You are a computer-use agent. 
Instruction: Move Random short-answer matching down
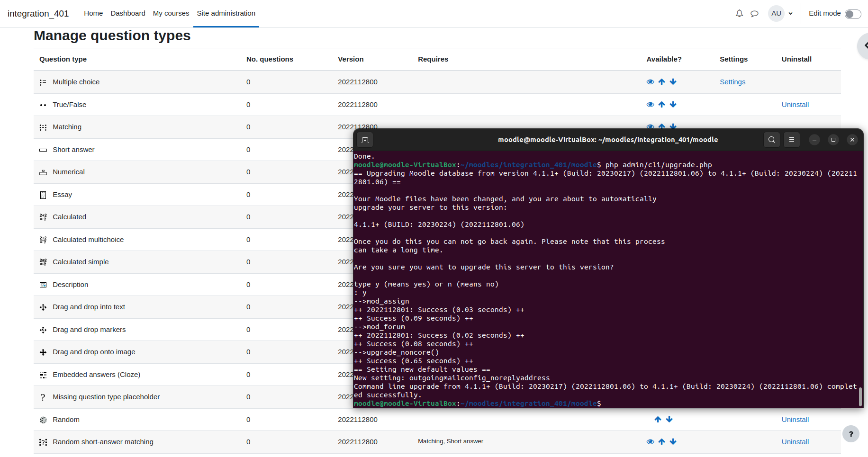tap(673, 442)
